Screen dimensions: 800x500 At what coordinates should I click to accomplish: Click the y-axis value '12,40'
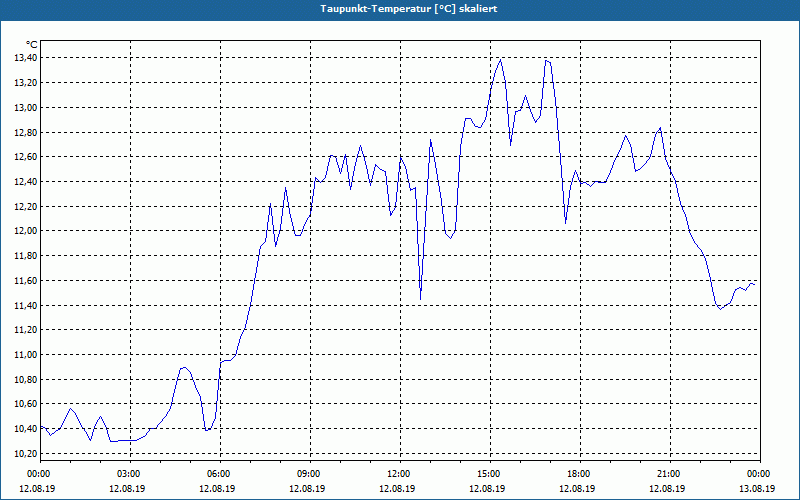click(x=25, y=182)
